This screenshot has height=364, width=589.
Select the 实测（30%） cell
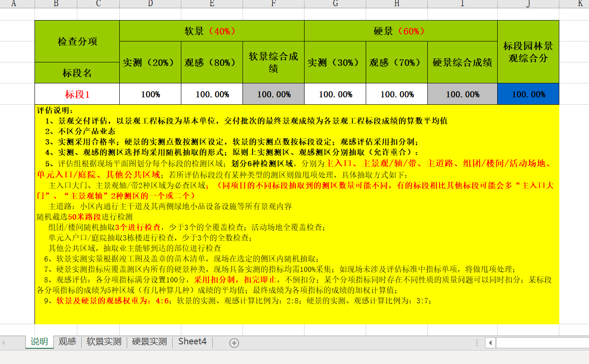pos(335,62)
